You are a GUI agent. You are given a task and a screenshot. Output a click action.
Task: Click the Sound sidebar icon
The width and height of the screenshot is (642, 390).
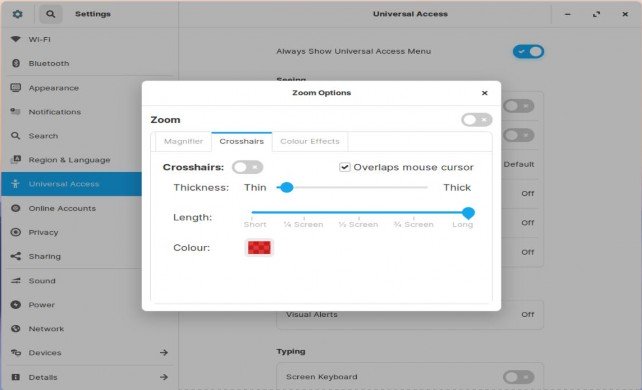(16, 281)
